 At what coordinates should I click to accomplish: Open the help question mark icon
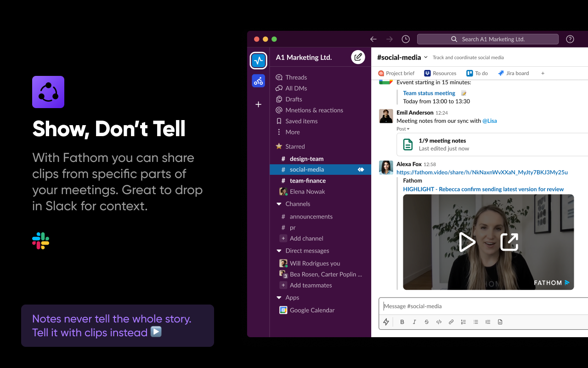coord(570,39)
